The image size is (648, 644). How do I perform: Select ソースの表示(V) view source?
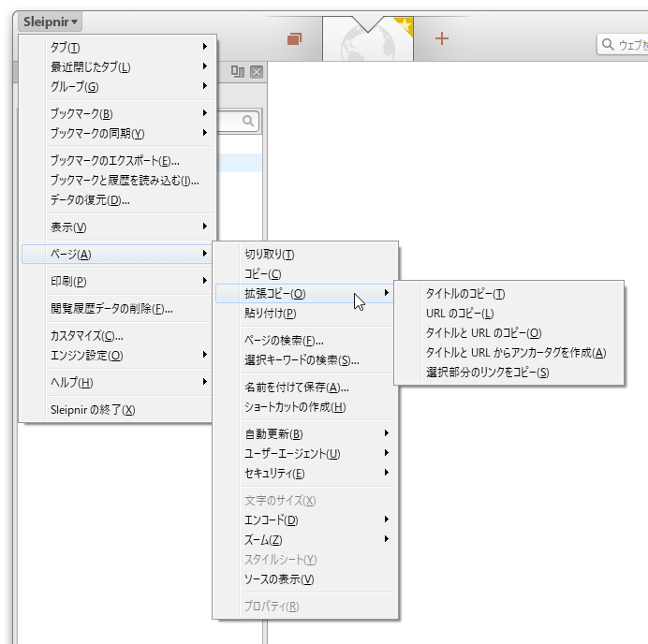305,579
